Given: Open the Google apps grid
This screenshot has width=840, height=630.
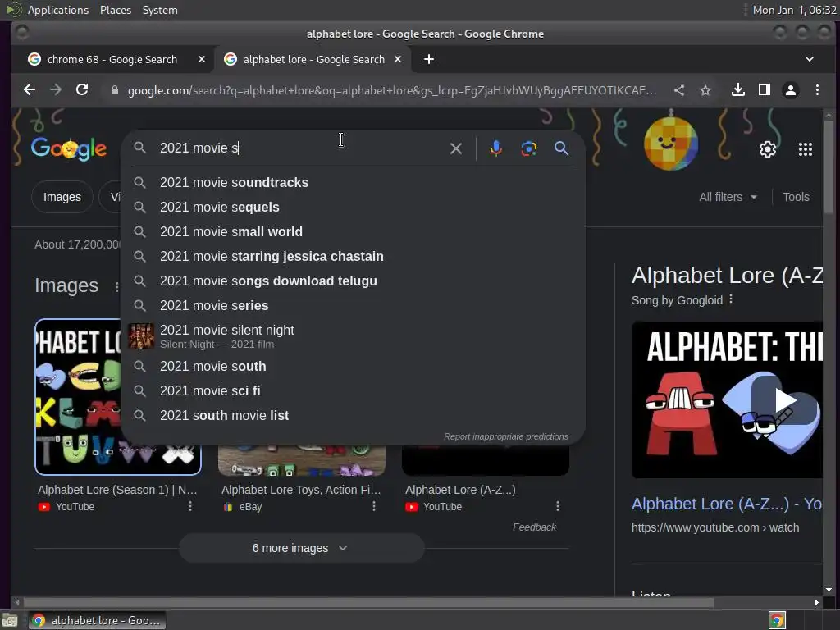Looking at the screenshot, I should coord(806,149).
